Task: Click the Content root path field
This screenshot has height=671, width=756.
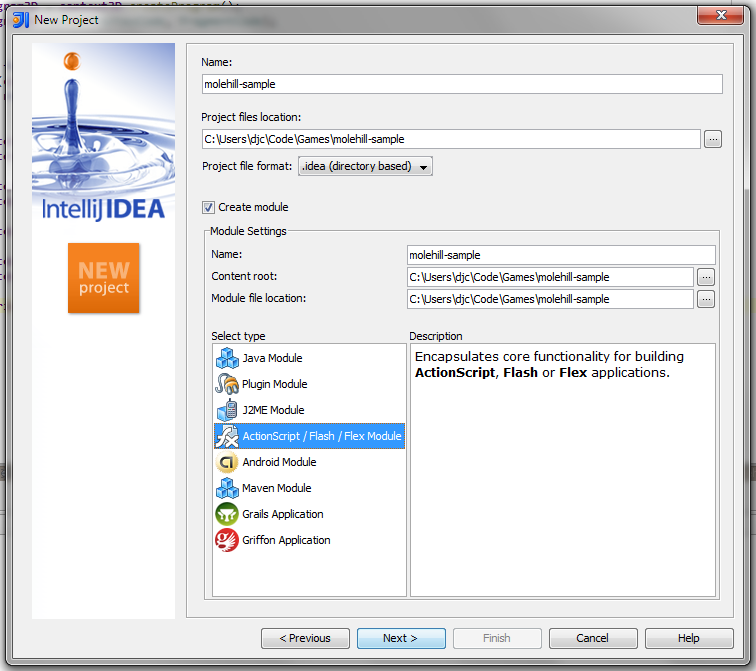Action: (550, 277)
